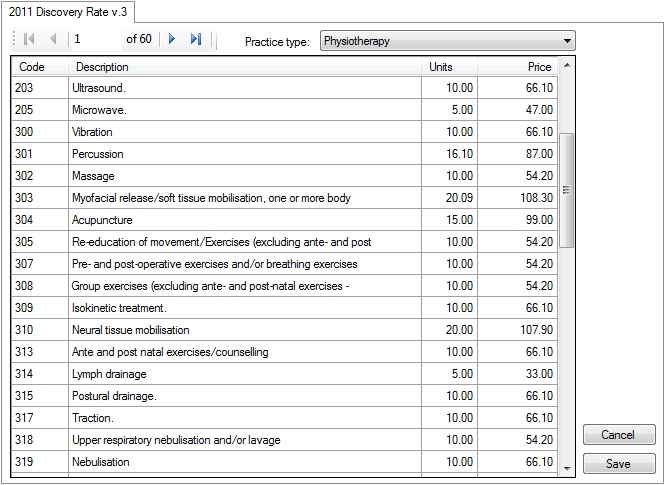Click the next page arrow icon
The width and height of the screenshot is (665, 485).
coord(172,40)
